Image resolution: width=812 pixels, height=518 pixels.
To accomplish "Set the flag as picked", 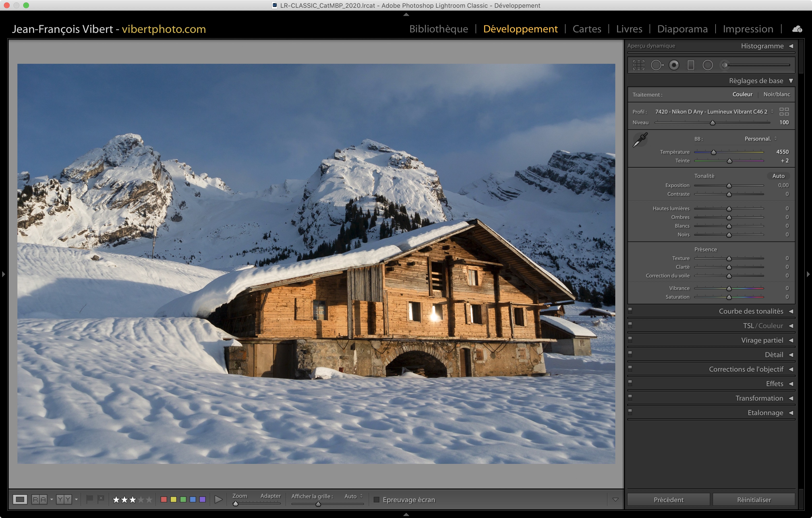I will click(89, 499).
